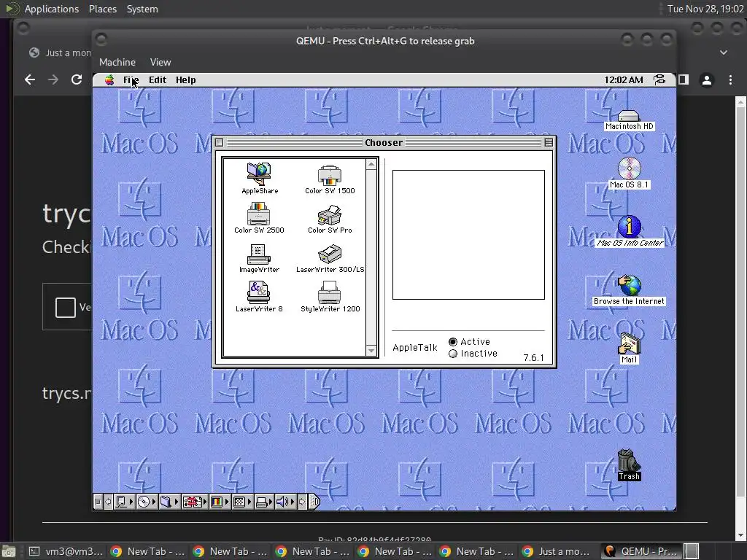Open the QEMU Machine menu
The width and height of the screenshot is (747, 560).
(x=117, y=63)
